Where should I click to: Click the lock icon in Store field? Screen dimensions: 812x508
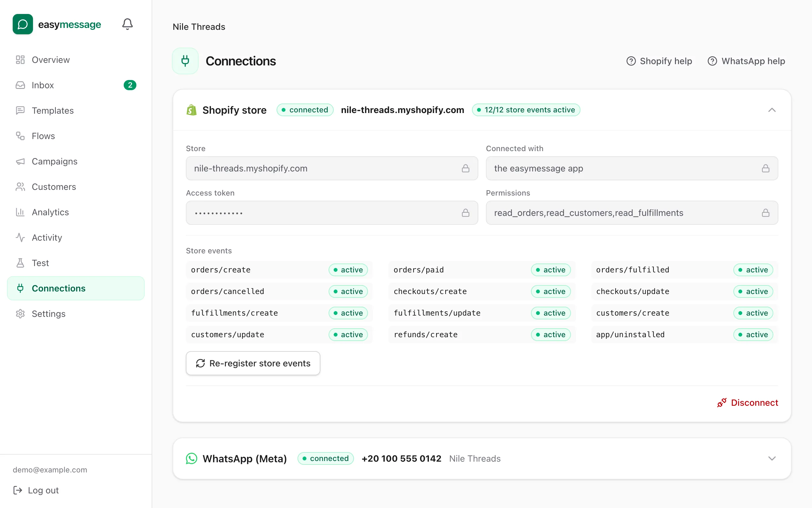(x=465, y=168)
